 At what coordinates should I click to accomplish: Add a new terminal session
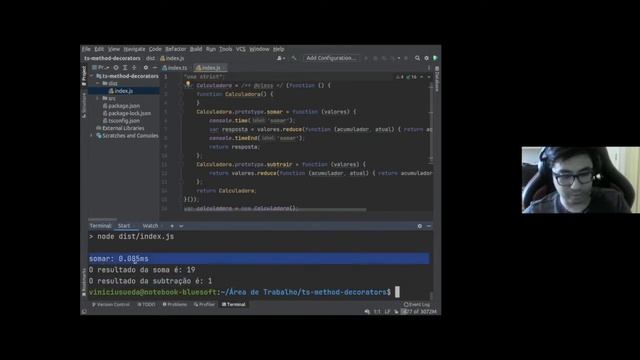pos(172,226)
